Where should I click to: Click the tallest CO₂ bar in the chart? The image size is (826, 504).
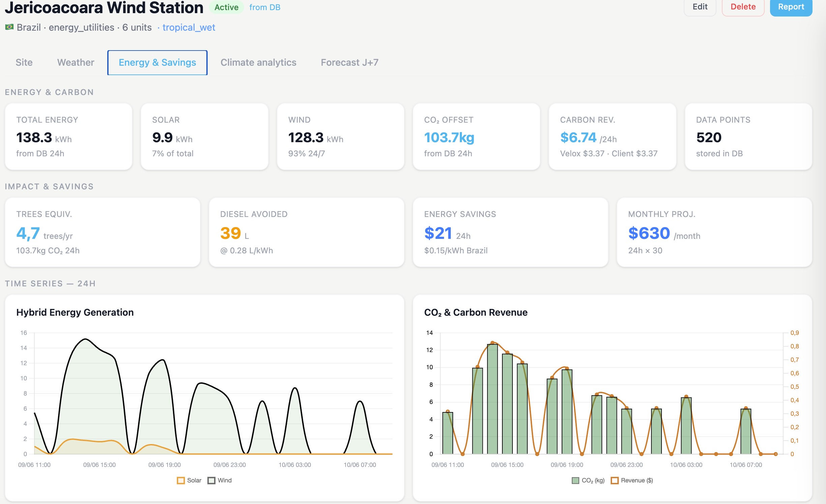pos(492,399)
